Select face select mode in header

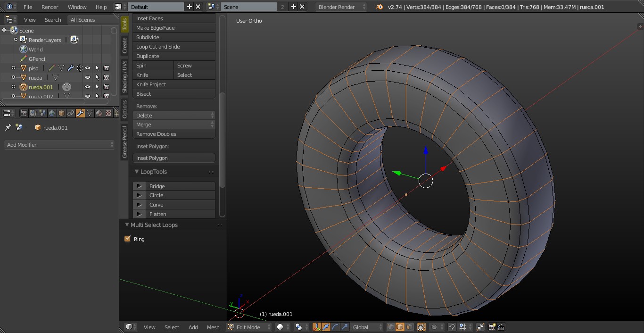click(x=409, y=327)
